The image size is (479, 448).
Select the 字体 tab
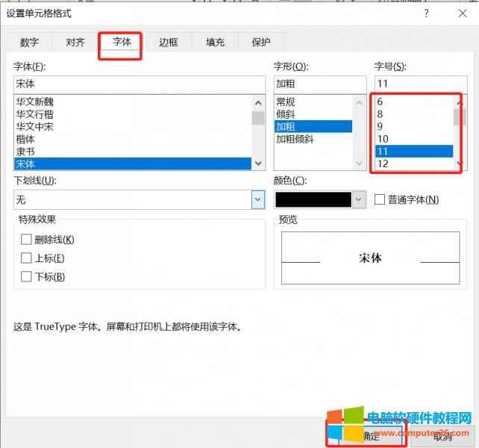coord(122,42)
